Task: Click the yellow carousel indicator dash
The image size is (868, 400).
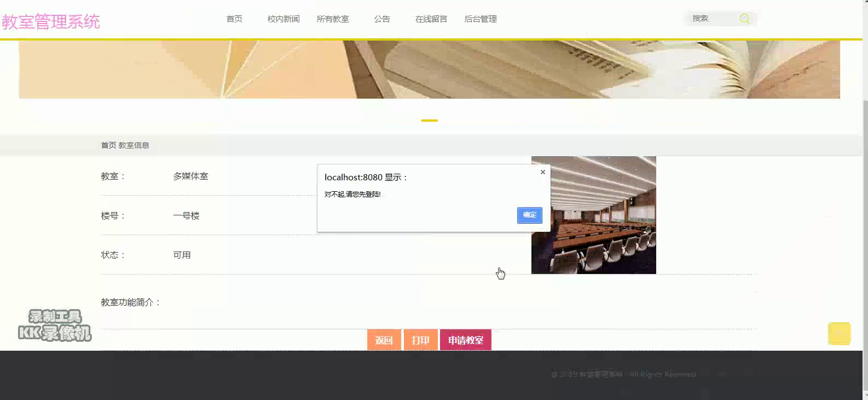Action: pyautogui.click(x=430, y=120)
